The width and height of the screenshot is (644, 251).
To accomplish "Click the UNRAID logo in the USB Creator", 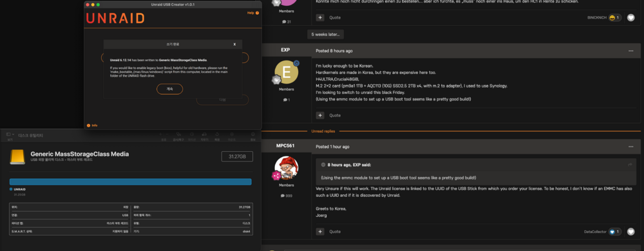I will coord(115,18).
